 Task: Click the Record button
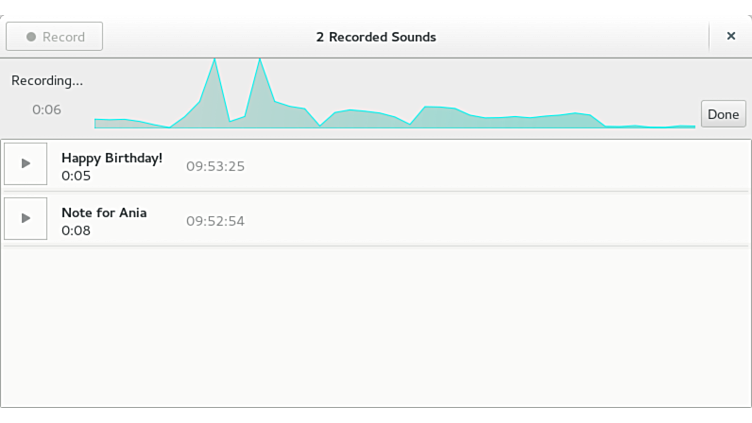[x=55, y=37]
